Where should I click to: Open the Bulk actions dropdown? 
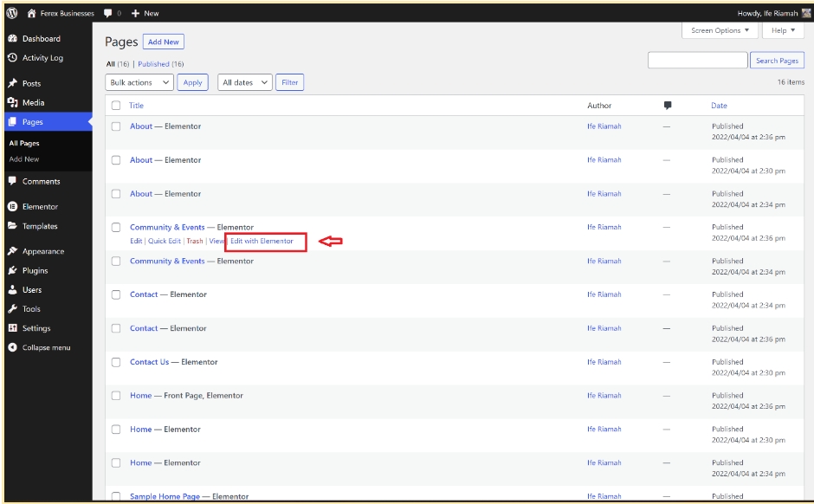139,83
